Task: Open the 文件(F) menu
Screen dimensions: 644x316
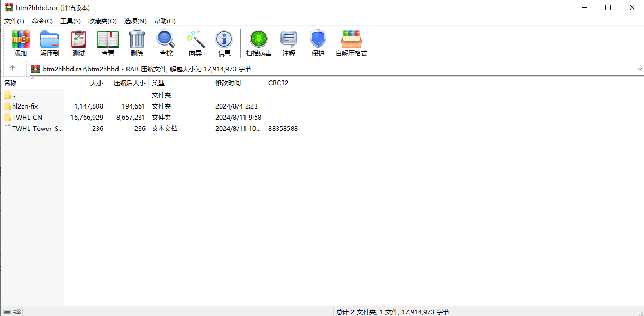Action: [x=14, y=21]
